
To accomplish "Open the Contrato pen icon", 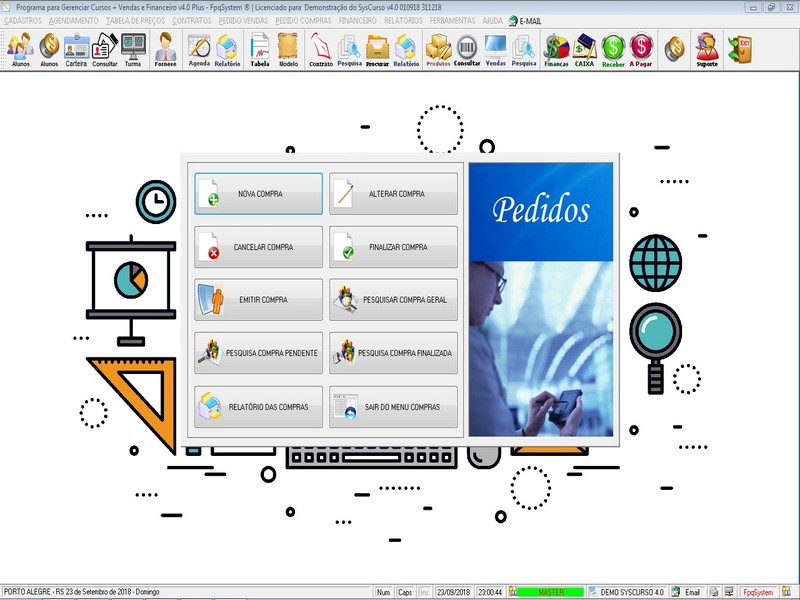I will [x=321, y=49].
